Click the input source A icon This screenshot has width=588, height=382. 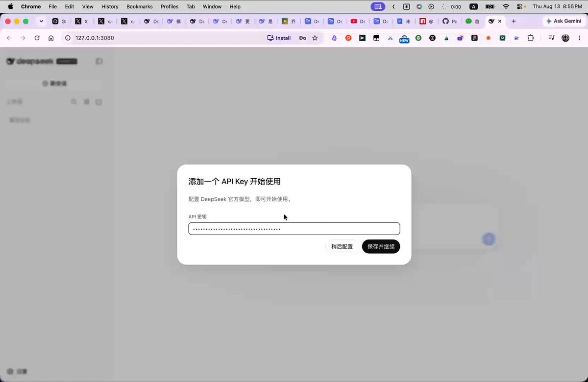pyautogui.click(x=473, y=6)
